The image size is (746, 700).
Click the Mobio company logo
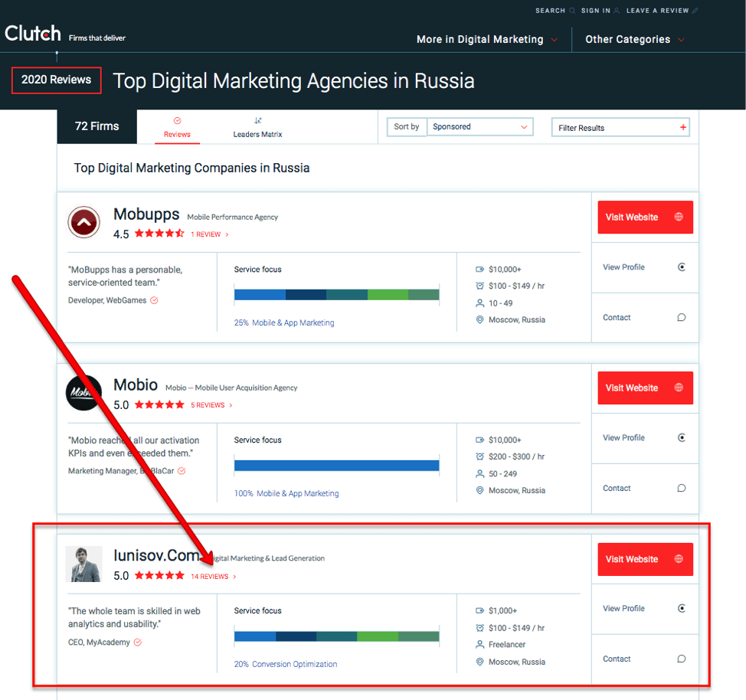[83, 393]
